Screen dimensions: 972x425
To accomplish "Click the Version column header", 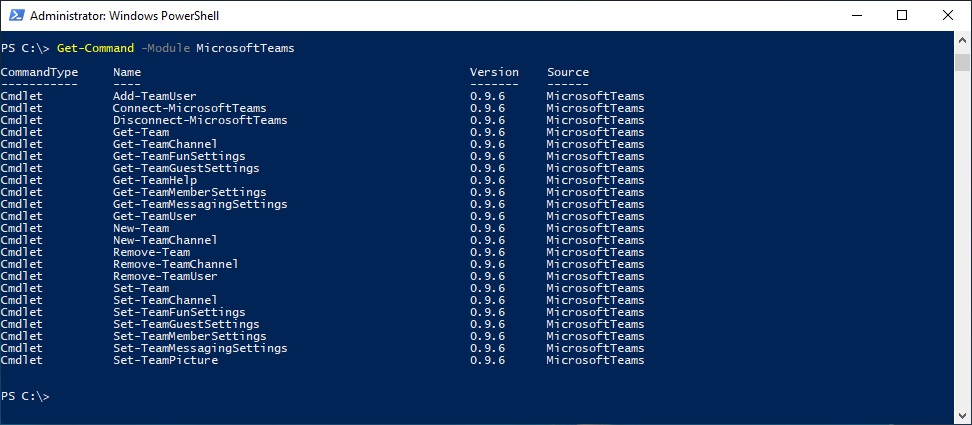I will coord(494,72).
